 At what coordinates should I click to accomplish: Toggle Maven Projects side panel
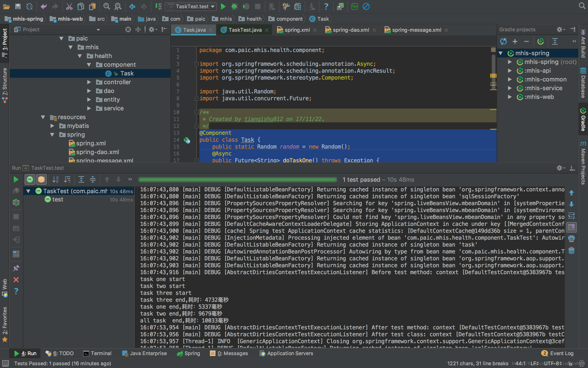(x=583, y=163)
